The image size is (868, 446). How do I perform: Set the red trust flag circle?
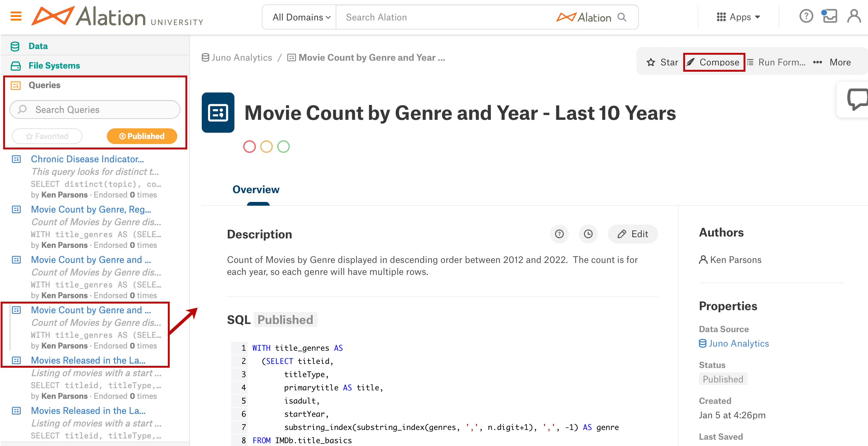click(x=249, y=147)
